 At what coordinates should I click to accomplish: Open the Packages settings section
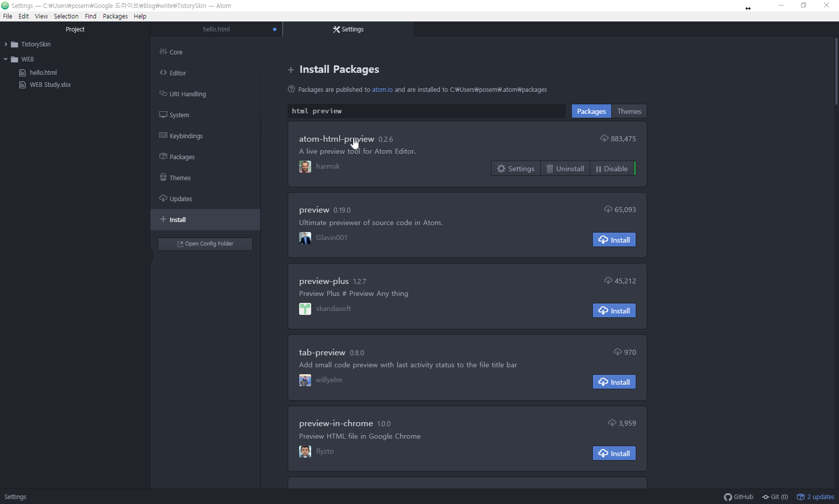[x=205, y=157]
